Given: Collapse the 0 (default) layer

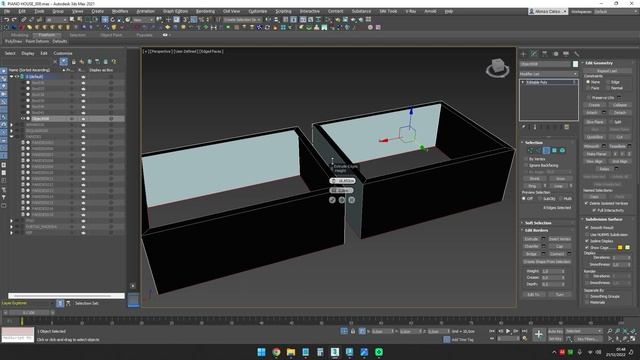Looking at the screenshot, I should coord(11,76).
